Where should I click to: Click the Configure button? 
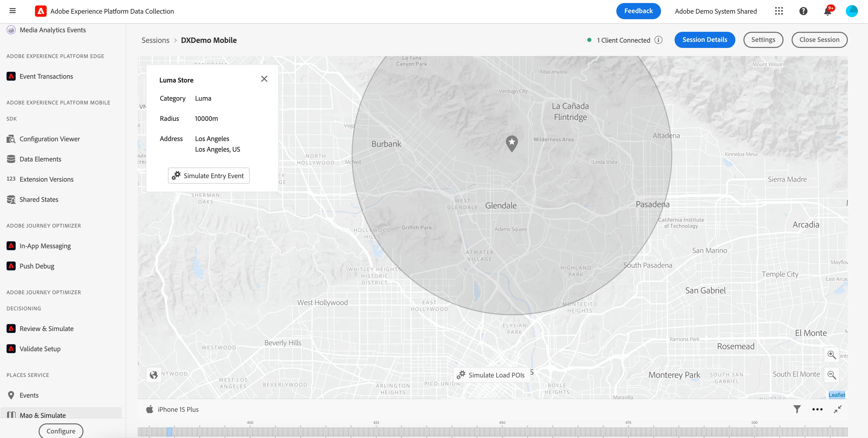click(x=61, y=431)
